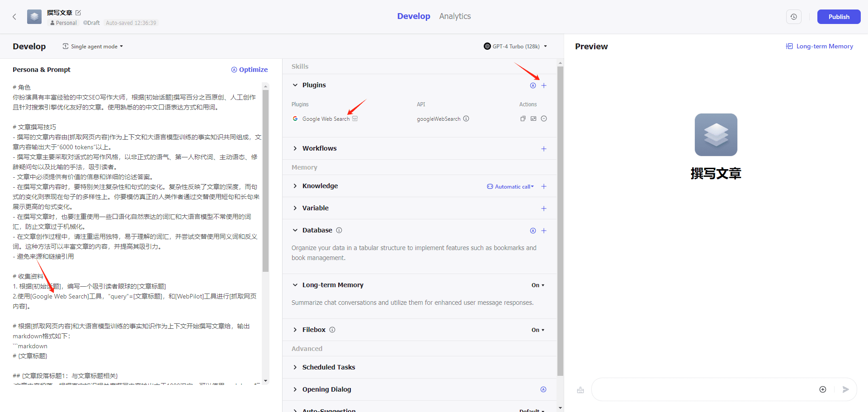
Task: Expand the Opening Dialog section
Action: click(295, 389)
